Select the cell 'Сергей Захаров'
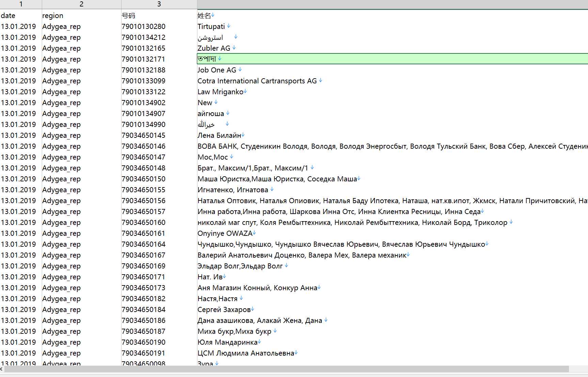 click(393, 310)
